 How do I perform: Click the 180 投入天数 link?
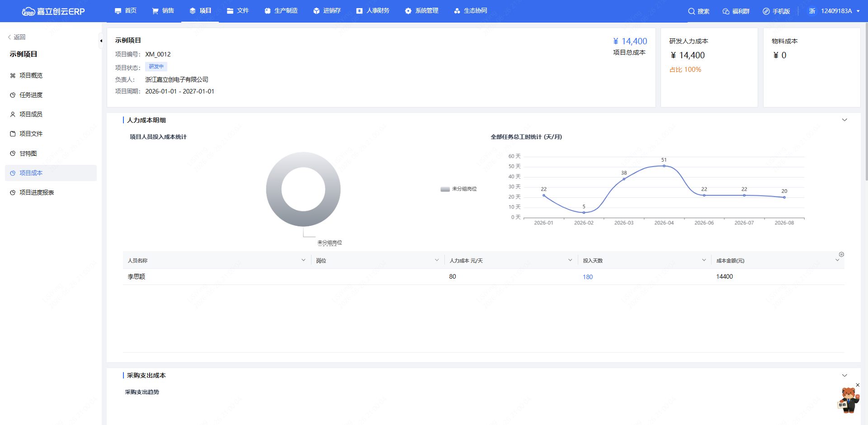pyautogui.click(x=587, y=277)
